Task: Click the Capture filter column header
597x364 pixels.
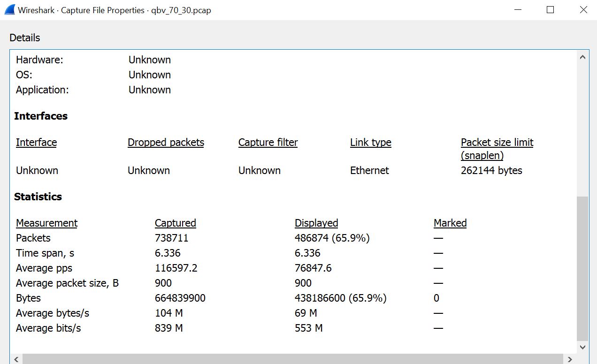Action: (x=268, y=142)
